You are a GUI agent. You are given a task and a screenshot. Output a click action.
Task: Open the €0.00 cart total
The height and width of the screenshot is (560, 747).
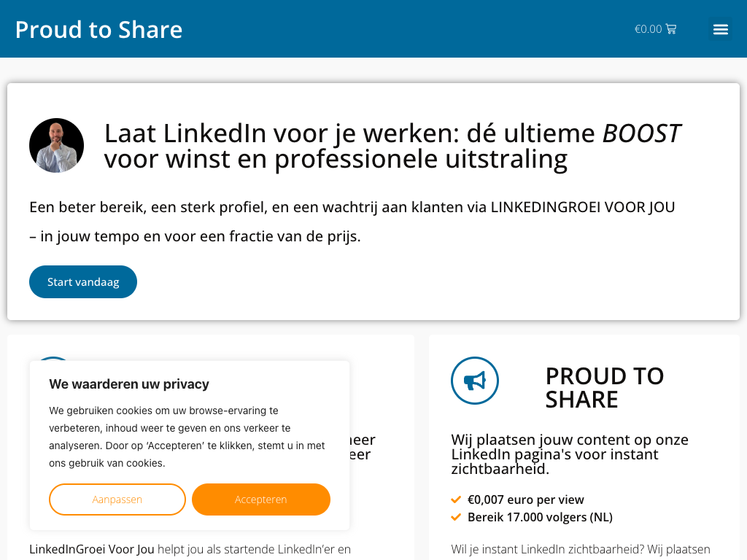pyautogui.click(x=648, y=29)
